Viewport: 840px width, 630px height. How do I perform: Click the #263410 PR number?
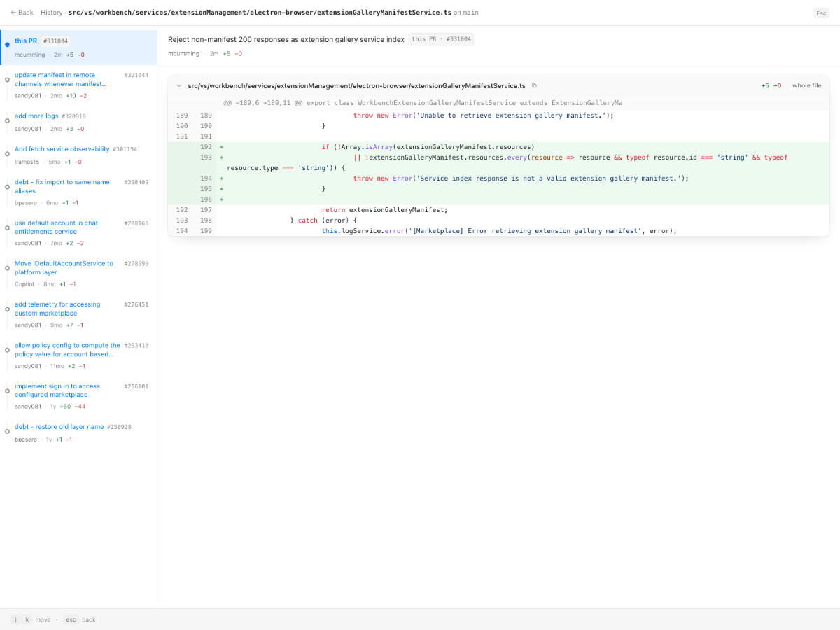[136, 346]
